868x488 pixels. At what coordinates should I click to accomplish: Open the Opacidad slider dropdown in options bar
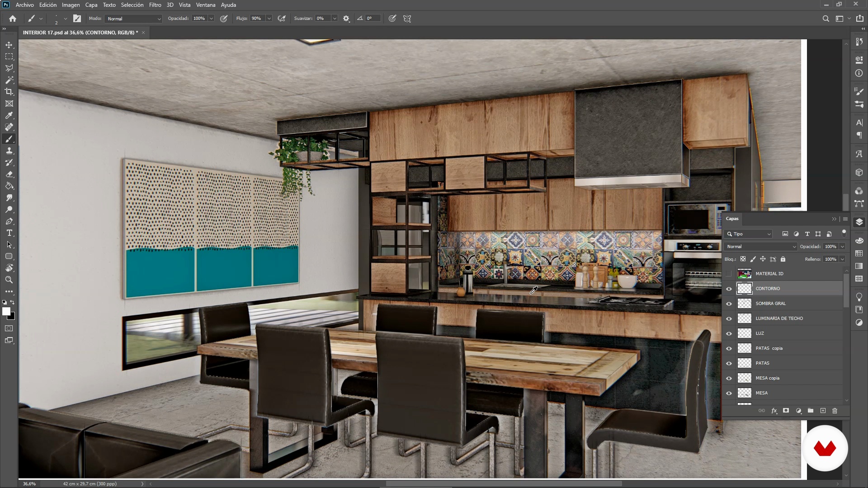pos(211,19)
